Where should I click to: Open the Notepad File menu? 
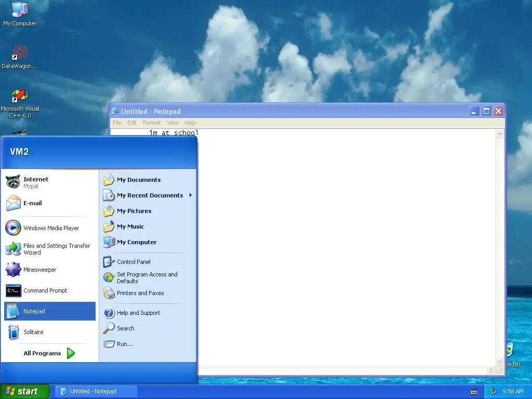point(117,123)
